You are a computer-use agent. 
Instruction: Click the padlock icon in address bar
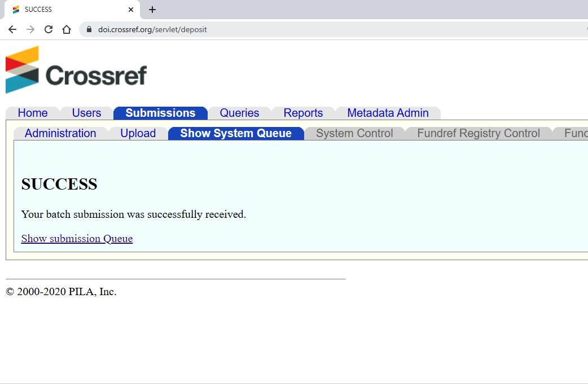tap(89, 29)
